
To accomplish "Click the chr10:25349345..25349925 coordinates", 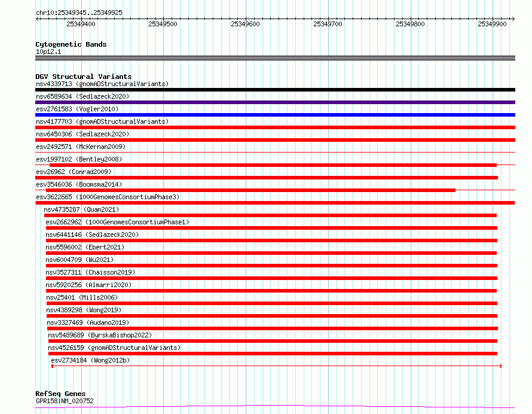I will (79, 13).
